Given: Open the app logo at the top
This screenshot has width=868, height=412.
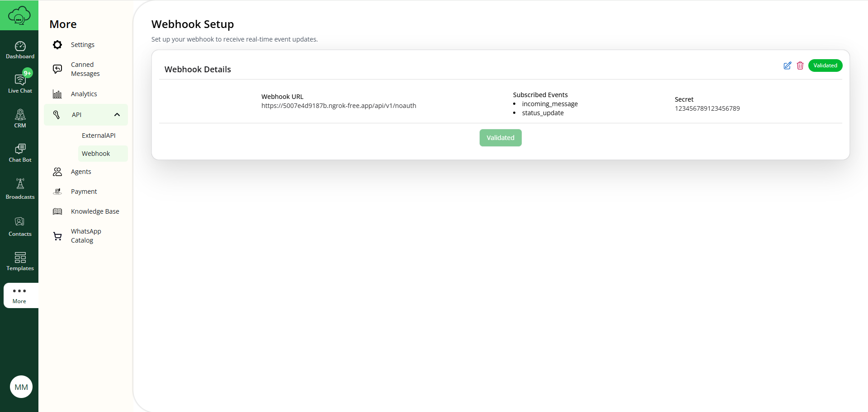Looking at the screenshot, I should (19, 15).
